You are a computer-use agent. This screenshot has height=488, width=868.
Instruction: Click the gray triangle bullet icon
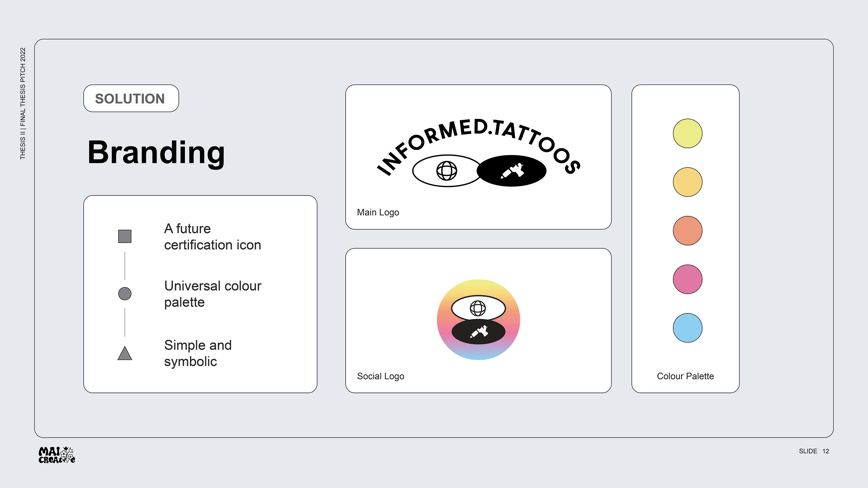[125, 353]
